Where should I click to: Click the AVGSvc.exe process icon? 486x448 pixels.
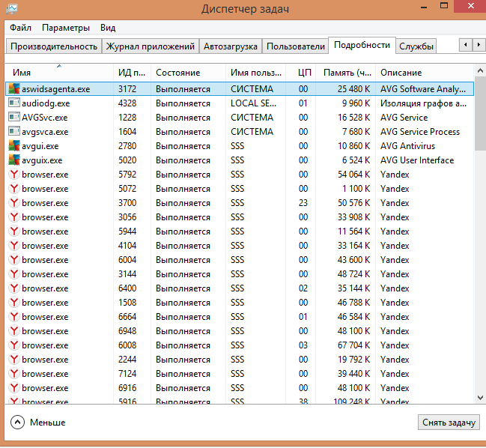(x=14, y=117)
